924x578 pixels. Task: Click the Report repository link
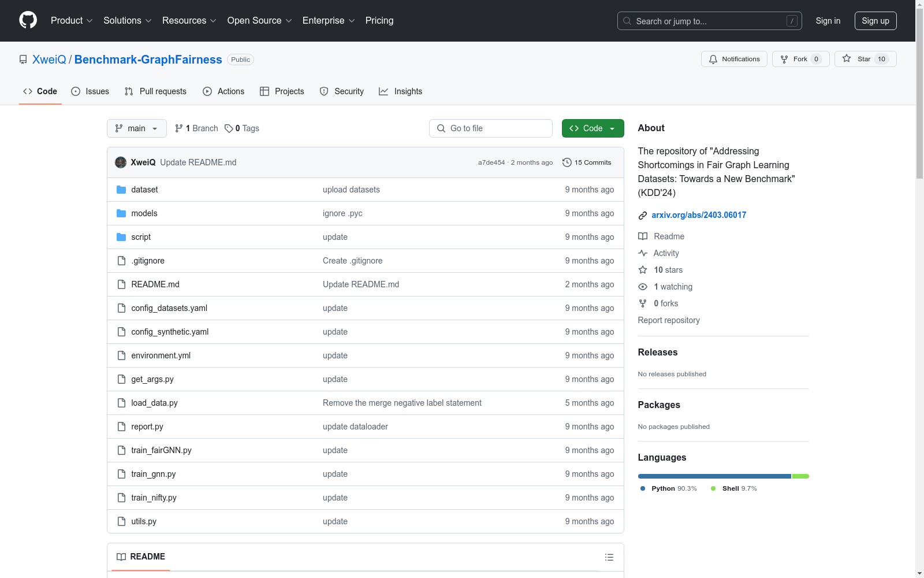coord(669,320)
